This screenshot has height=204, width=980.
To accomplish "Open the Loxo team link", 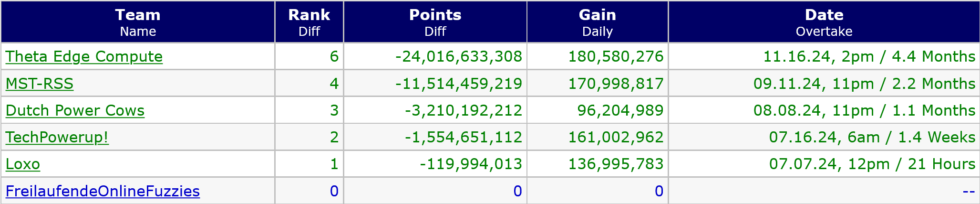I will [23, 164].
